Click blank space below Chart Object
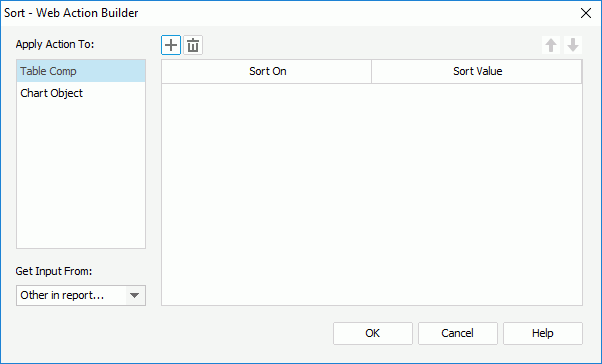This screenshot has width=602, height=364. point(81,176)
